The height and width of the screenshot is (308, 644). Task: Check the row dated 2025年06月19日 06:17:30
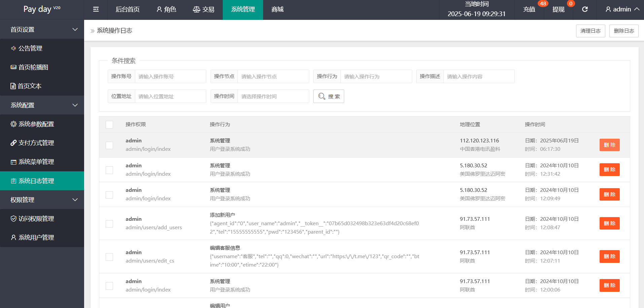[x=109, y=145]
